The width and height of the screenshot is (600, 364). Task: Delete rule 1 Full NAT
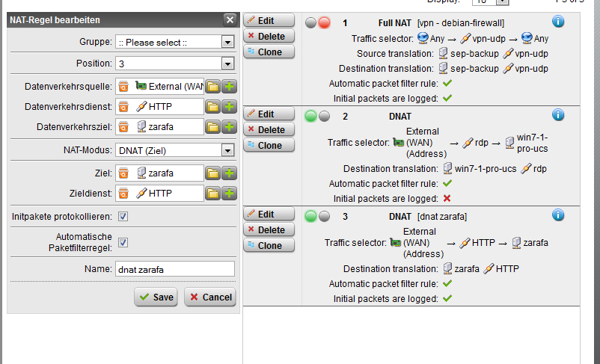(269, 37)
